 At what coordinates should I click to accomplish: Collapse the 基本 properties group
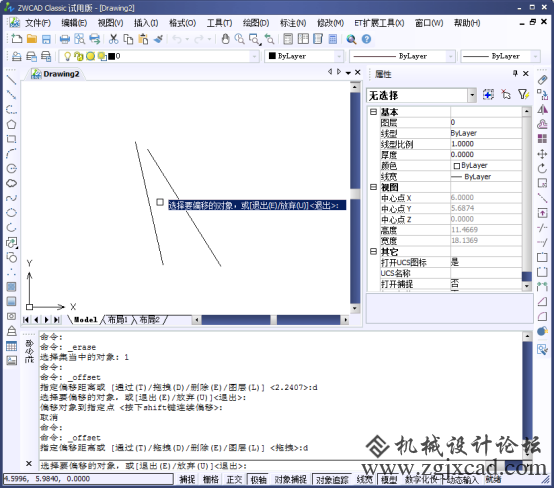point(373,112)
